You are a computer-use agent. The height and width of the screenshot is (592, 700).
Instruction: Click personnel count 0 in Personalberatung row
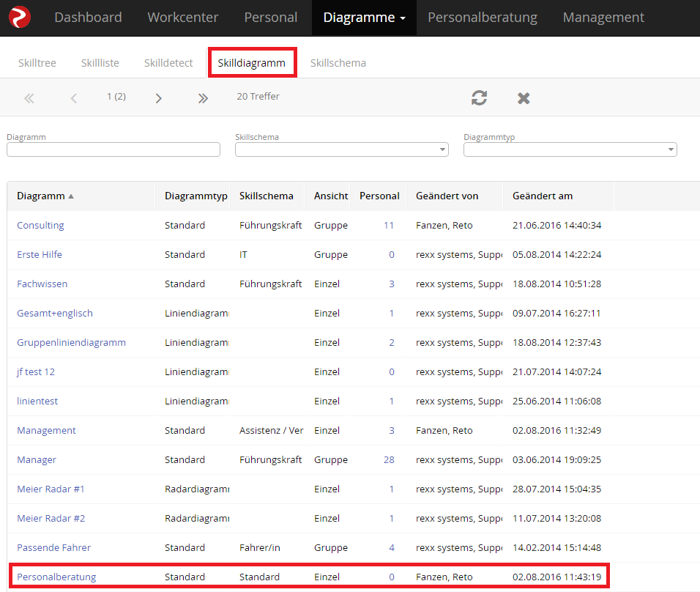pos(392,577)
